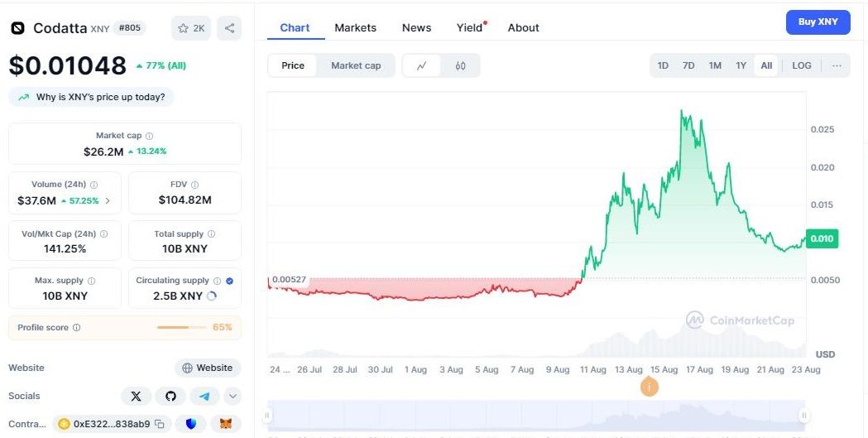
Task: Click the price trend arrow icon
Action: pyautogui.click(x=23, y=98)
